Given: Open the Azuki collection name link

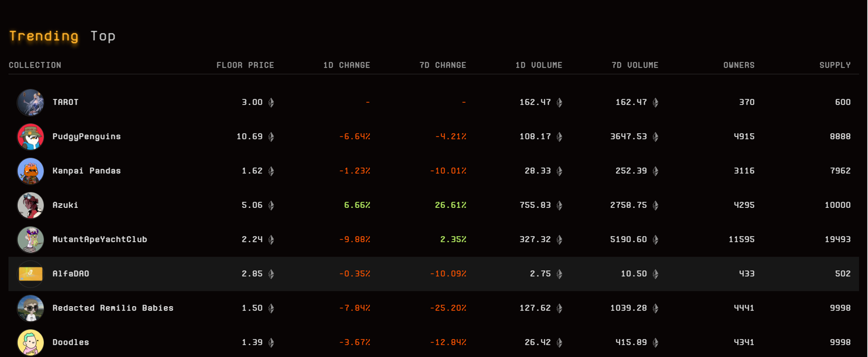Looking at the screenshot, I should coord(66,205).
